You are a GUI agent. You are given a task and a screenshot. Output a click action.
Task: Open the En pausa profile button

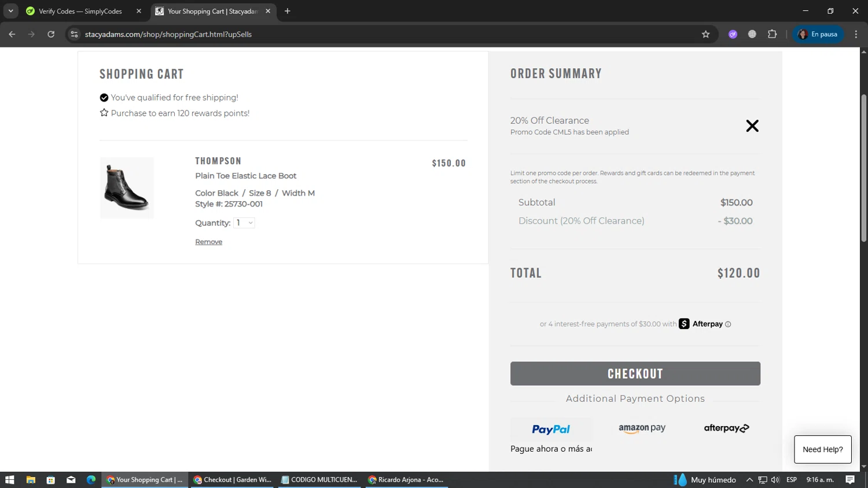click(818, 34)
